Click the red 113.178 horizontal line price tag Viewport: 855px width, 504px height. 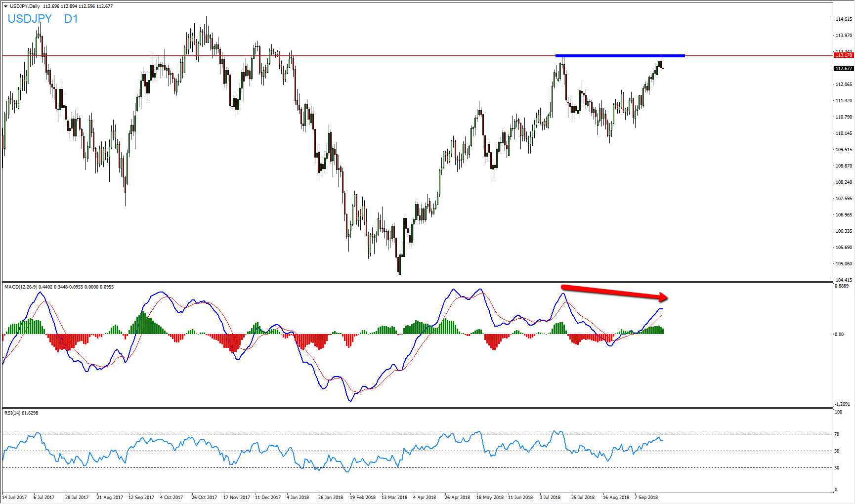[x=844, y=55]
